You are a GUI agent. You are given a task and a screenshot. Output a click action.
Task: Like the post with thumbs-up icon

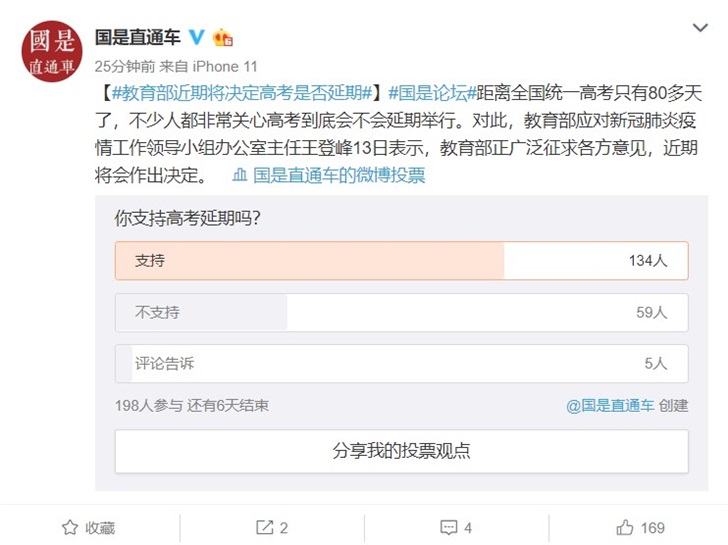coord(640,527)
